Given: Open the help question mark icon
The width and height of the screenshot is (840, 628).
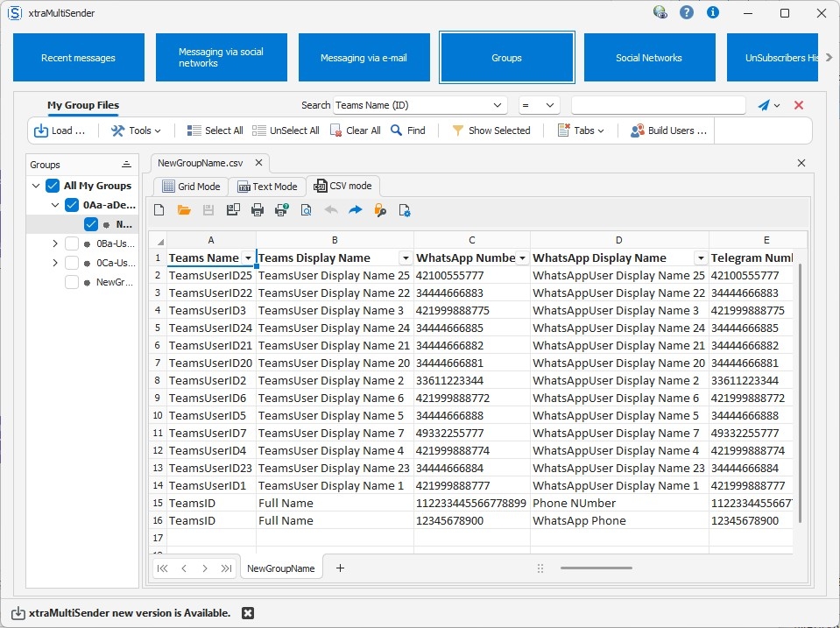Looking at the screenshot, I should (686, 12).
